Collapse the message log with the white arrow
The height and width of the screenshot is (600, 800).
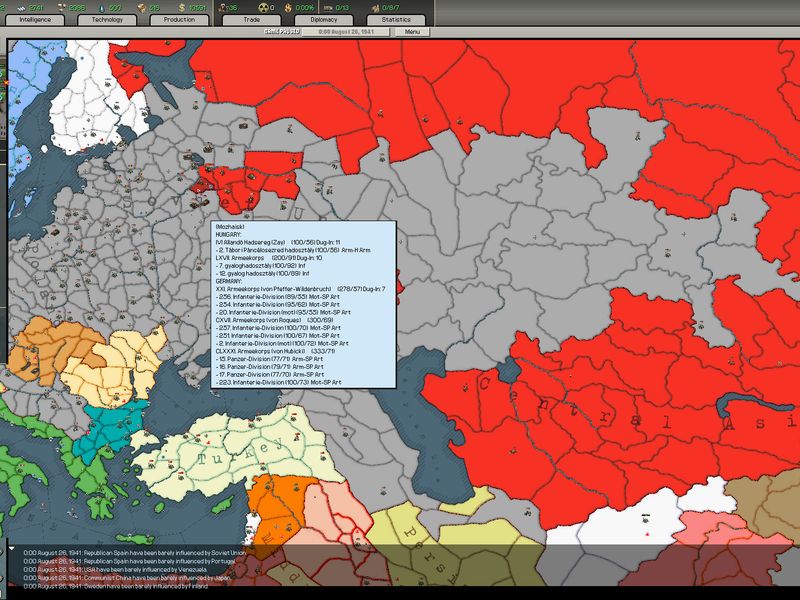click(11, 549)
